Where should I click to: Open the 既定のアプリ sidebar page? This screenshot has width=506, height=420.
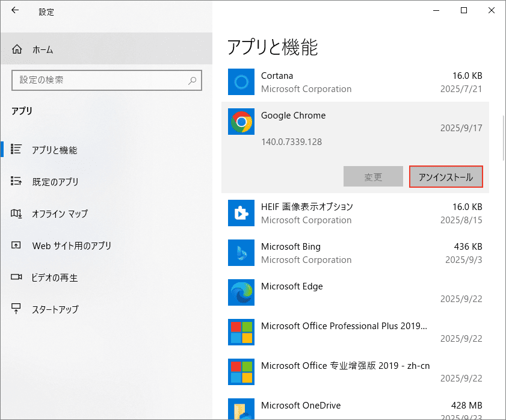pos(55,182)
